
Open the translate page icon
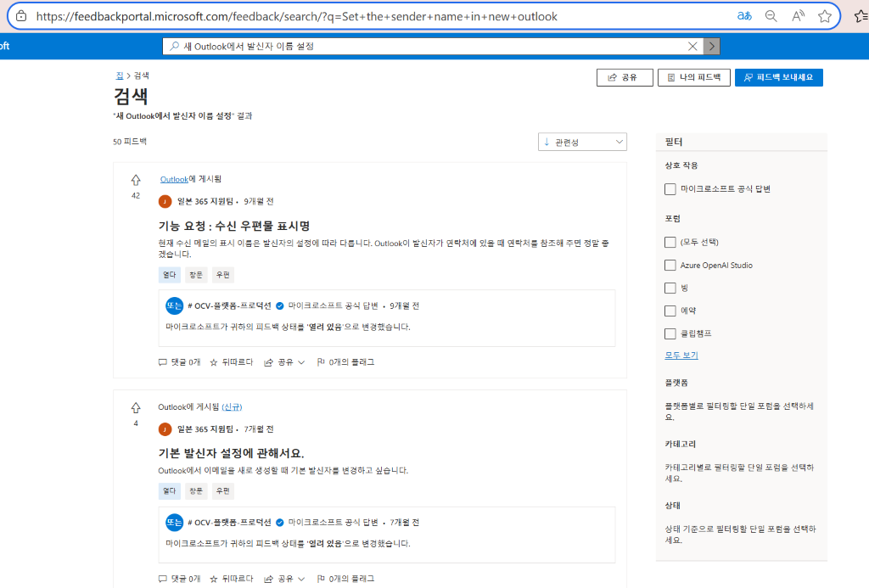pyautogui.click(x=744, y=16)
